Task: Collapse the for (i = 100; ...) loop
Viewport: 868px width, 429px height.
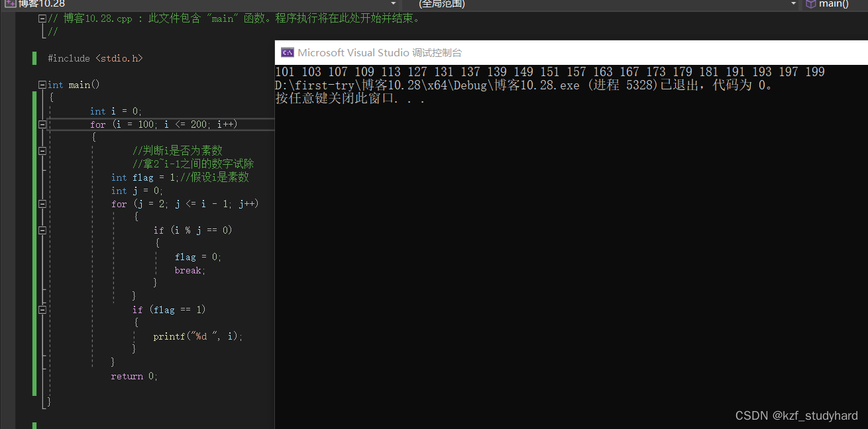Action: 42,124
